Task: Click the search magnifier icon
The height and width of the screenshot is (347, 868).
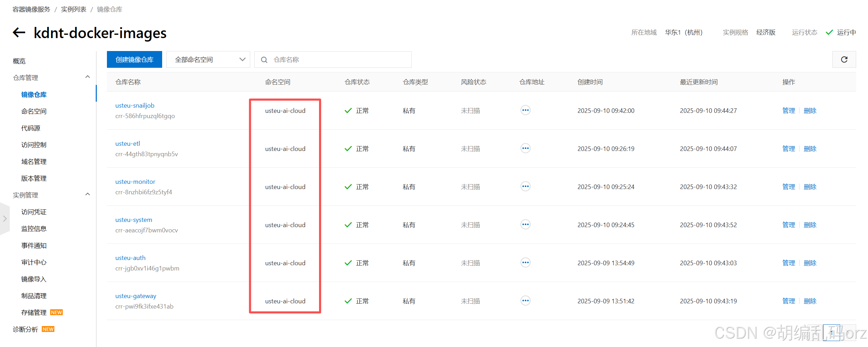Action: pos(264,60)
